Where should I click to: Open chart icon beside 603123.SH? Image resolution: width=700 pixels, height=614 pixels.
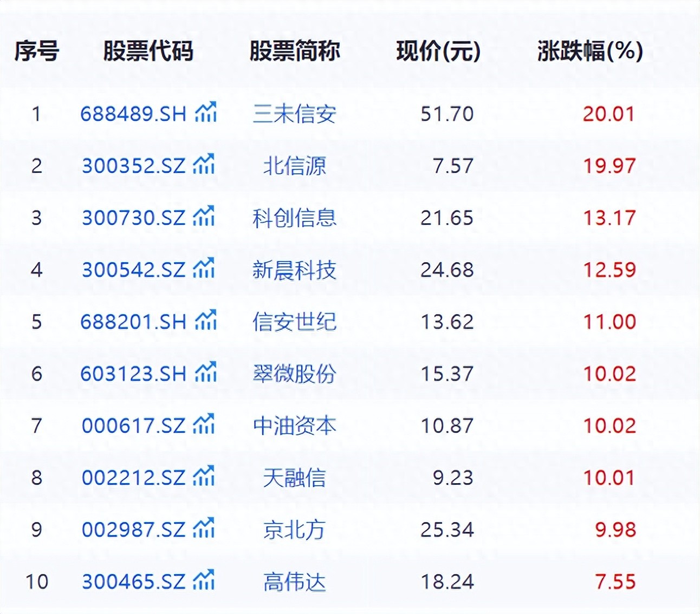[206, 373]
